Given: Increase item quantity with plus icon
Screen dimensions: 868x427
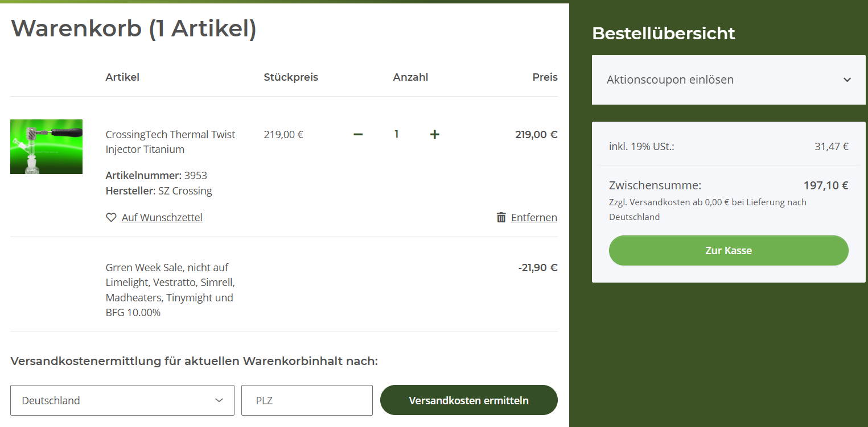Looking at the screenshot, I should point(434,135).
